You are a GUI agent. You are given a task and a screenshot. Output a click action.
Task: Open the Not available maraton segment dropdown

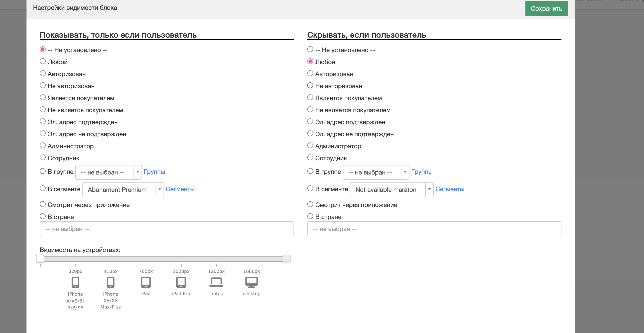(x=391, y=189)
